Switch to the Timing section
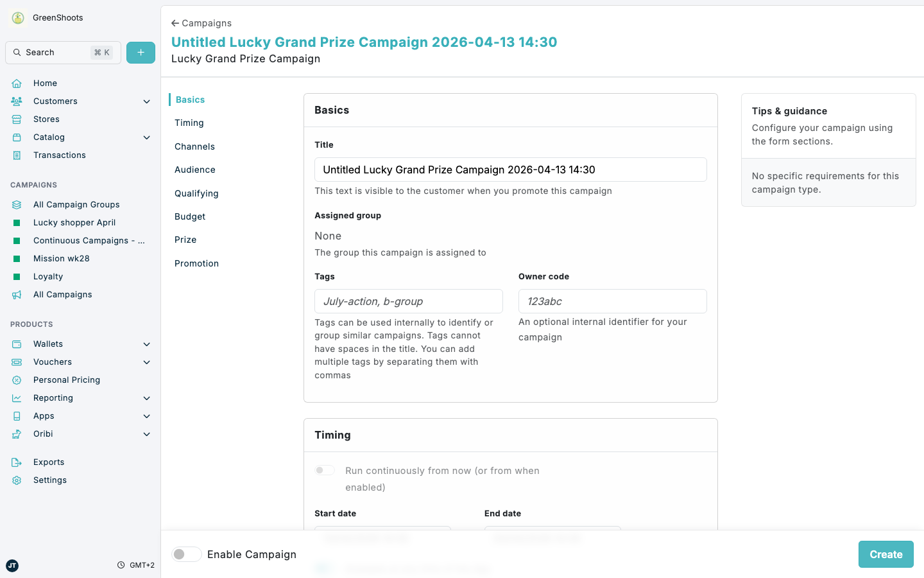924x578 pixels. [x=189, y=123]
